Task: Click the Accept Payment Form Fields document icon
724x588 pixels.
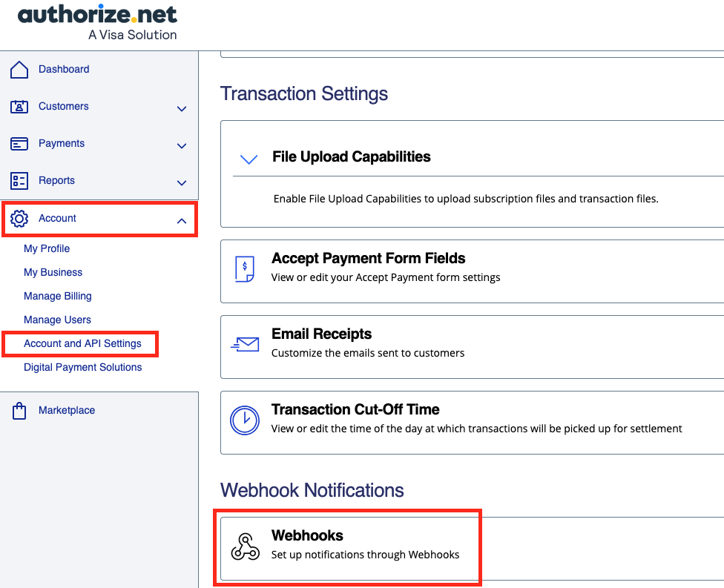Action: [244, 268]
